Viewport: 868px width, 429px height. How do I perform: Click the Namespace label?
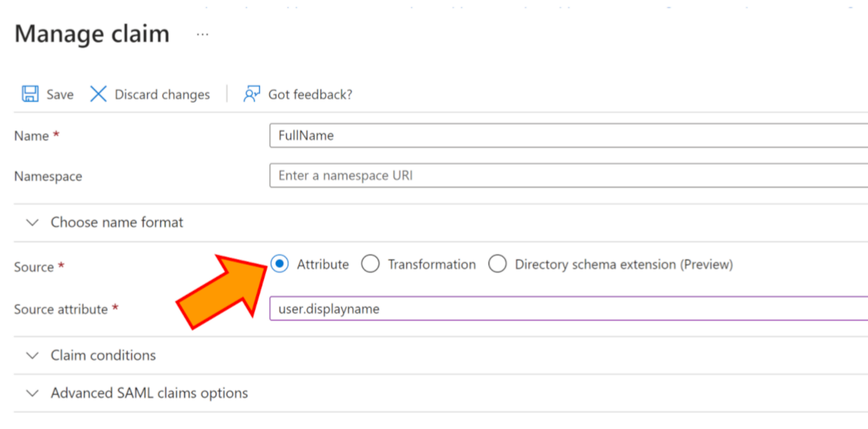[48, 176]
